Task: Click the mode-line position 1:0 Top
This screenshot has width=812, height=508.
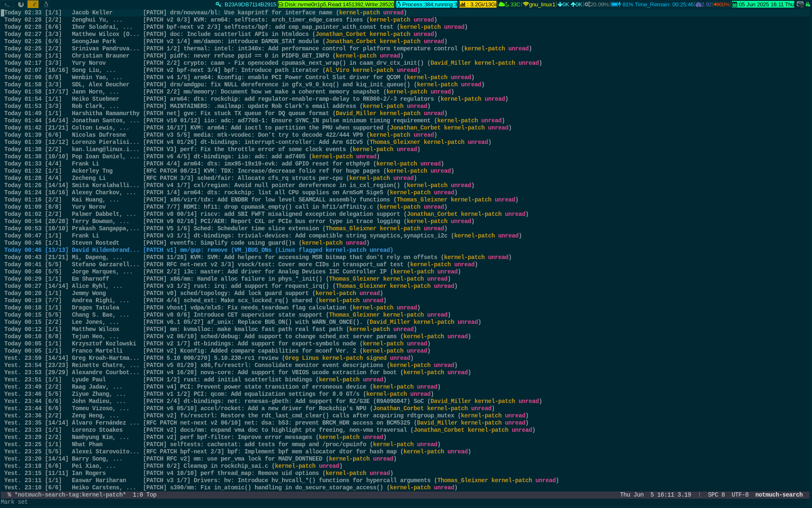Action: click(x=145, y=494)
